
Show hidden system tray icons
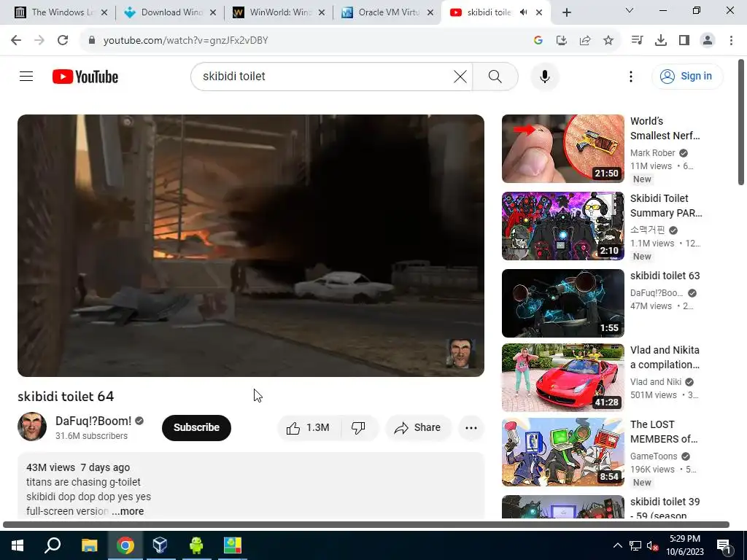click(x=617, y=545)
